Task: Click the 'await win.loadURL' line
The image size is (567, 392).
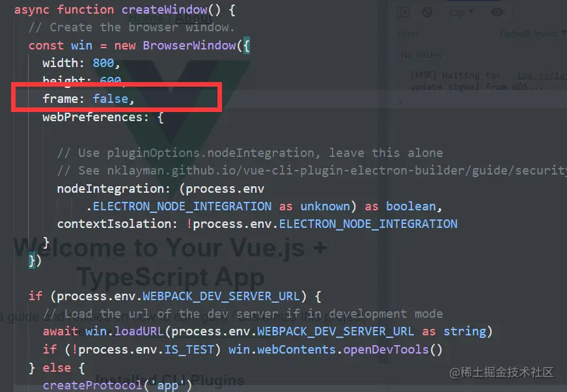Action: point(268,331)
